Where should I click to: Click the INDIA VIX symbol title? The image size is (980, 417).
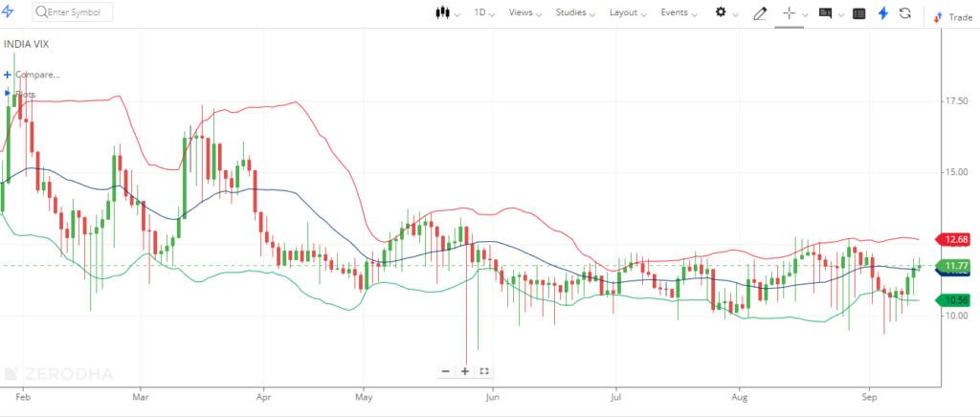coord(26,44)
